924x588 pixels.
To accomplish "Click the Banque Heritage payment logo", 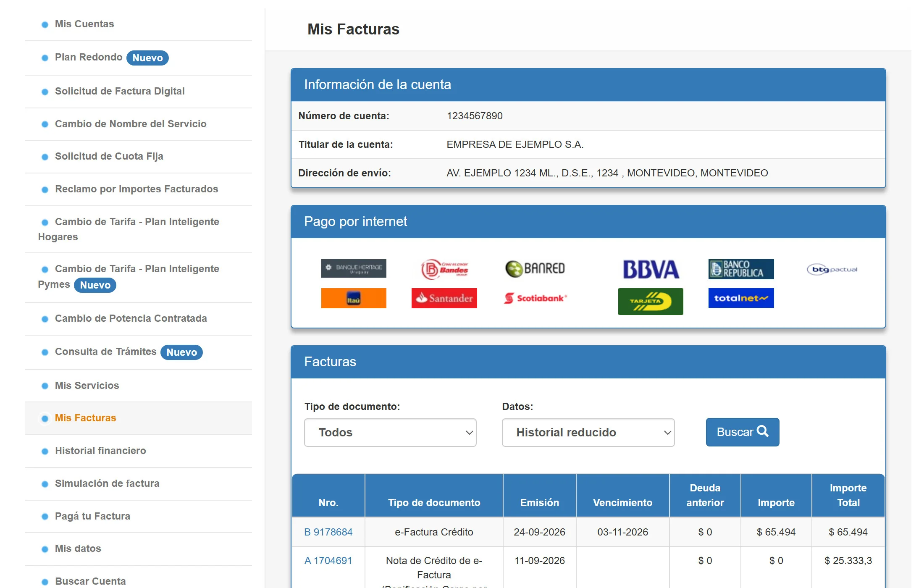I will [354, 268].
